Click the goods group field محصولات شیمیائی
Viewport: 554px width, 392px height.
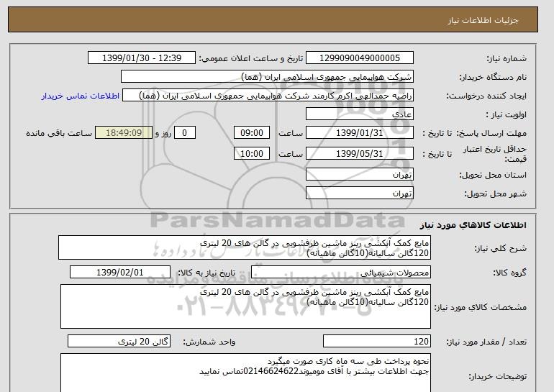[340, 273]
